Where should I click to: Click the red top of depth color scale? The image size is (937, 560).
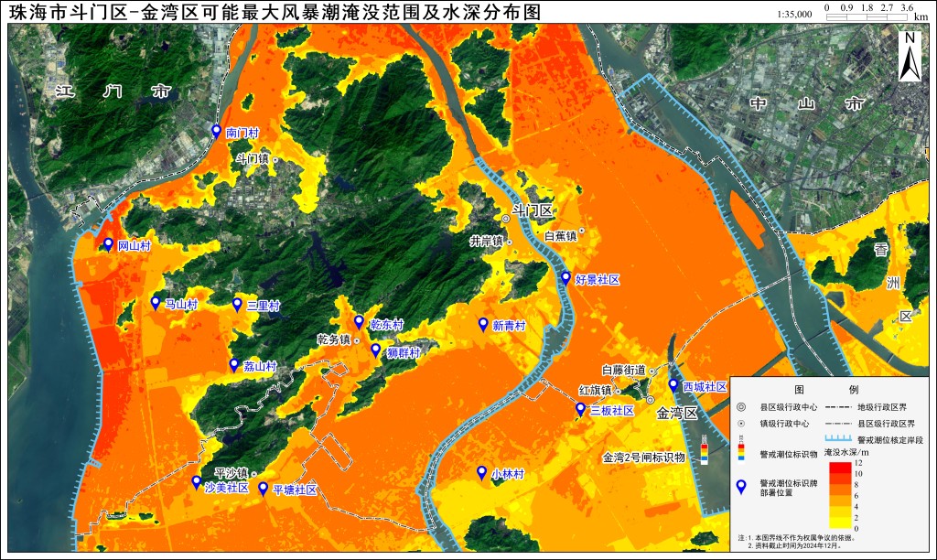838,468
